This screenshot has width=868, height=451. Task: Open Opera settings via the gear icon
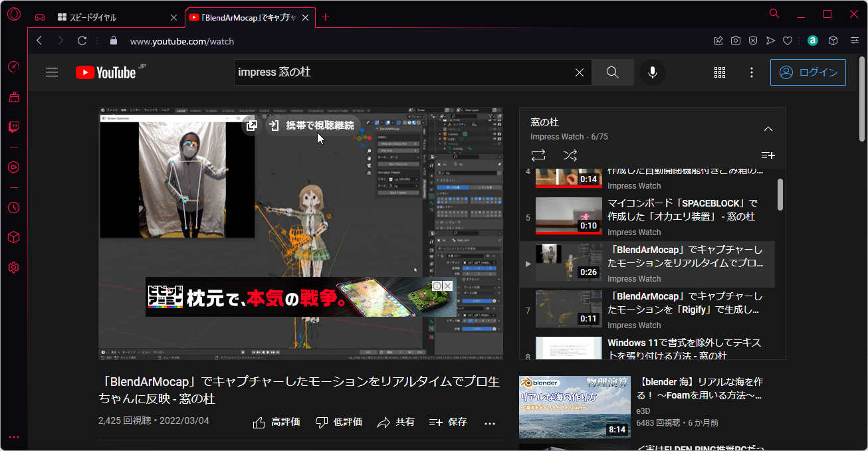13,267
